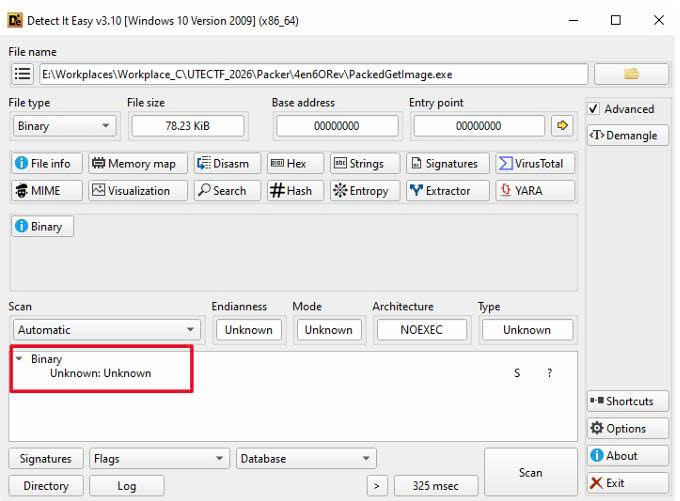Click the Entry point value field

click(x=479, y=126)
